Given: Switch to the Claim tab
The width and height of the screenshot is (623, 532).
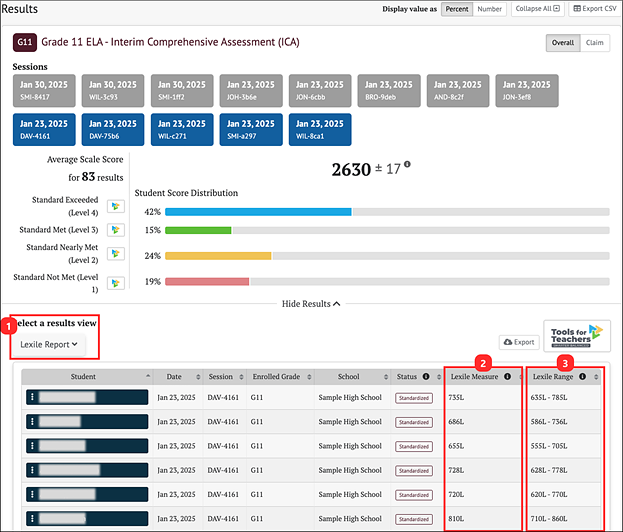Looking at the screenshot, I should point(595,43).
